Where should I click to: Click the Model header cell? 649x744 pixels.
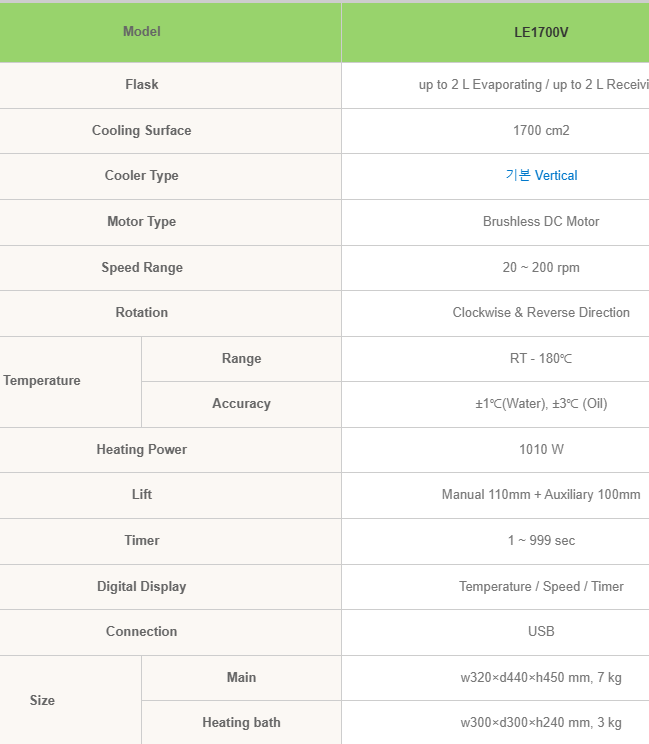(142, 32)
